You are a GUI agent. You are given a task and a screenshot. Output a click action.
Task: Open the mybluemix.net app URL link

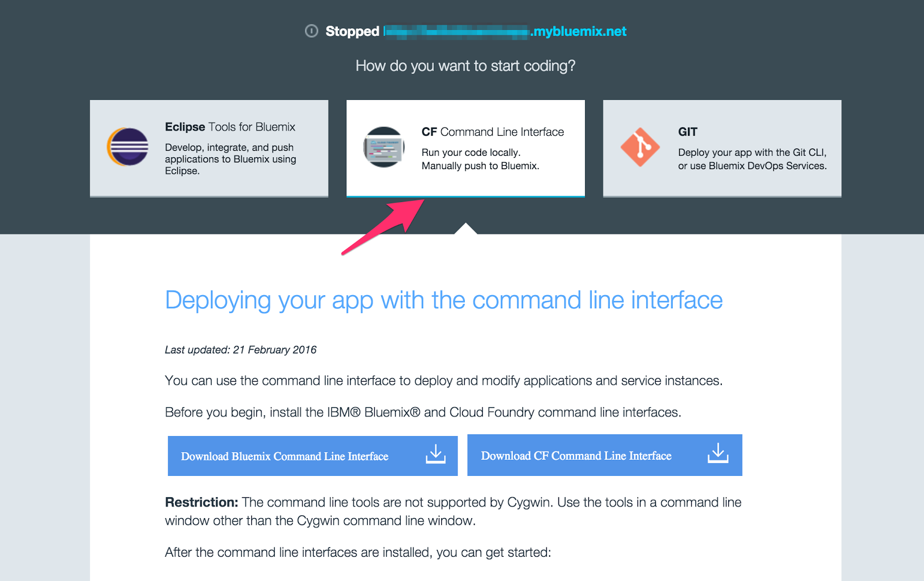[x=505, y=31]
